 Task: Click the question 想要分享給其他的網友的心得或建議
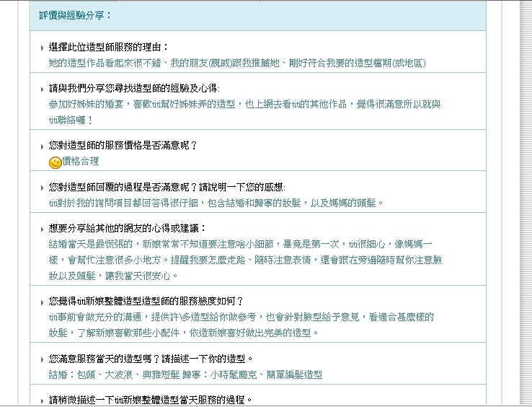coord(128,228)
